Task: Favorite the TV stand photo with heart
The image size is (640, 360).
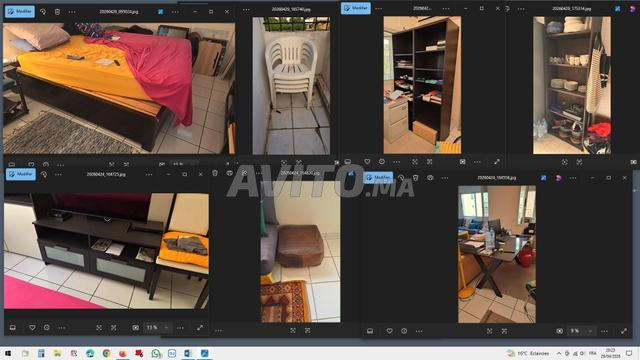Action: pos(32,327)
